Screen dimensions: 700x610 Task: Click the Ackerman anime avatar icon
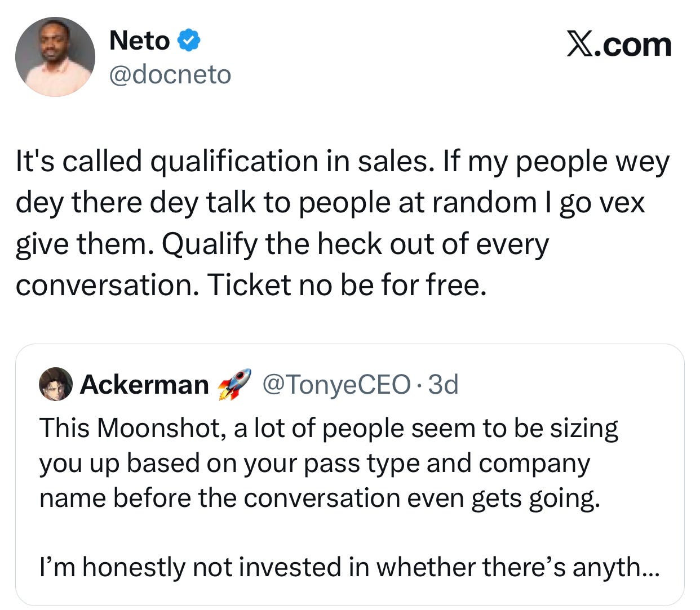click(x=55, y=384)
